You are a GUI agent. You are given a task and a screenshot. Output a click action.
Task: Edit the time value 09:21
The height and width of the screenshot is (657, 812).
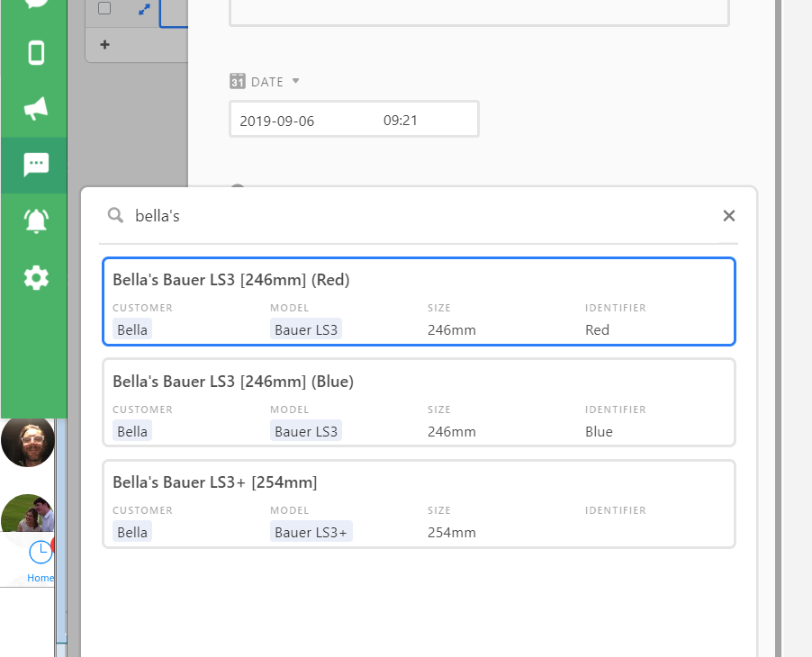(401, 120)
